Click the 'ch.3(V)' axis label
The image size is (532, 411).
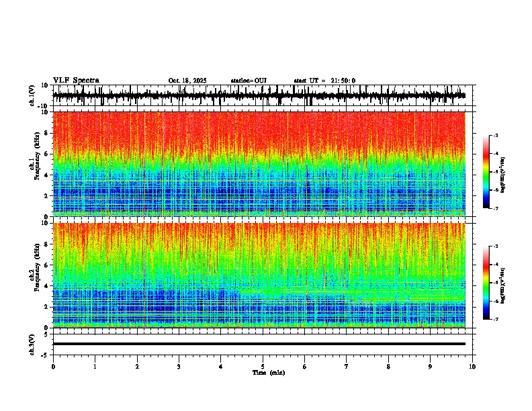(x=32, y=345)
